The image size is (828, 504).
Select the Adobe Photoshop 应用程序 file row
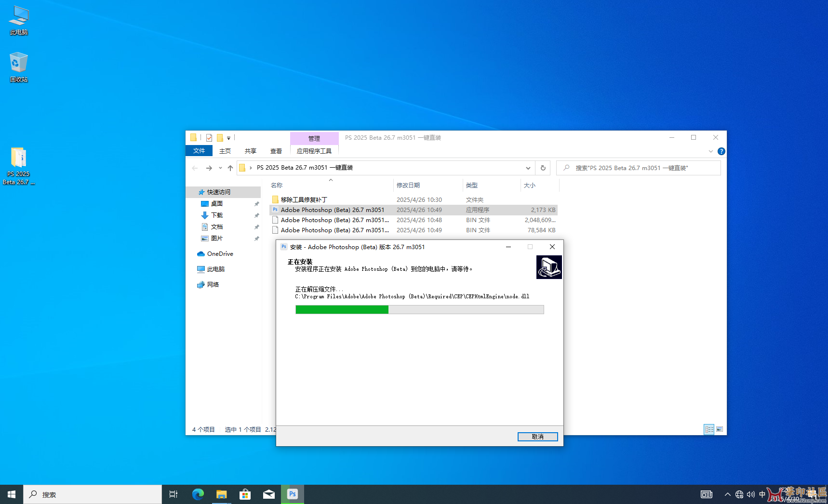[x=414, y=210]
